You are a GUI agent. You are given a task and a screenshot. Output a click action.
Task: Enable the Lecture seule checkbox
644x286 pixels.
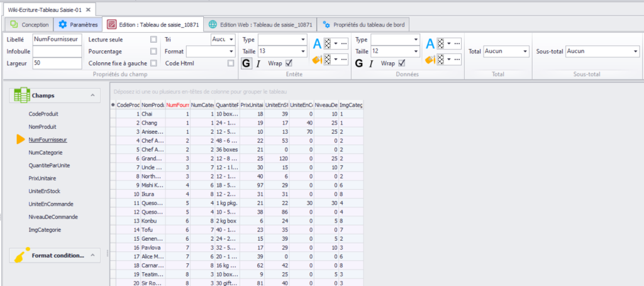(153, 40)
